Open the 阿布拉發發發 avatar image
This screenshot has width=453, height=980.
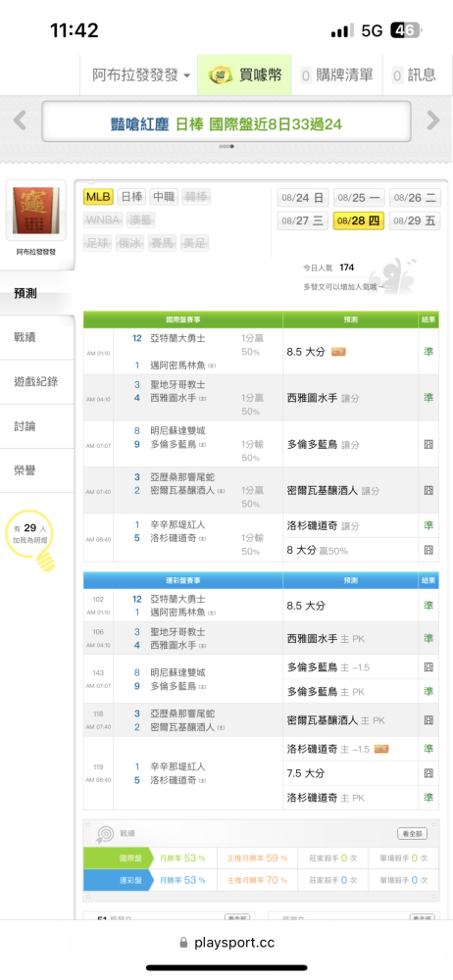(35, 211)
